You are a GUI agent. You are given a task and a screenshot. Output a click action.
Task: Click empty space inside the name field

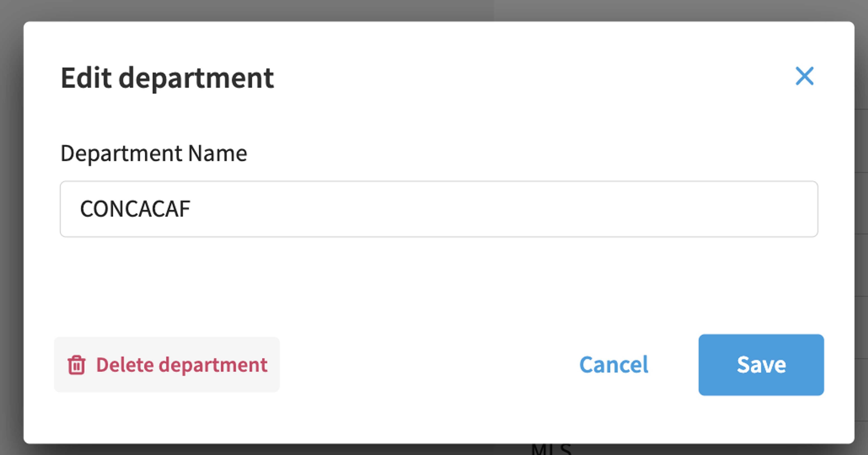coord(505,209)
